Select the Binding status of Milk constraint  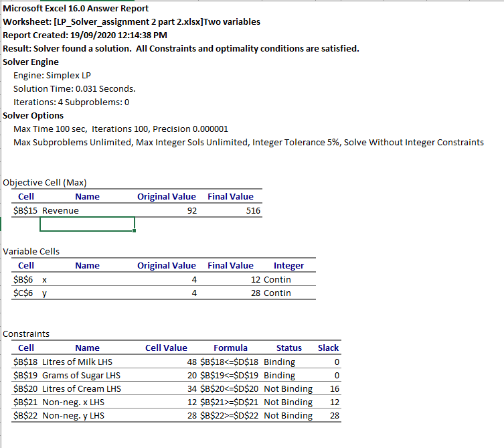click(279, 362)
